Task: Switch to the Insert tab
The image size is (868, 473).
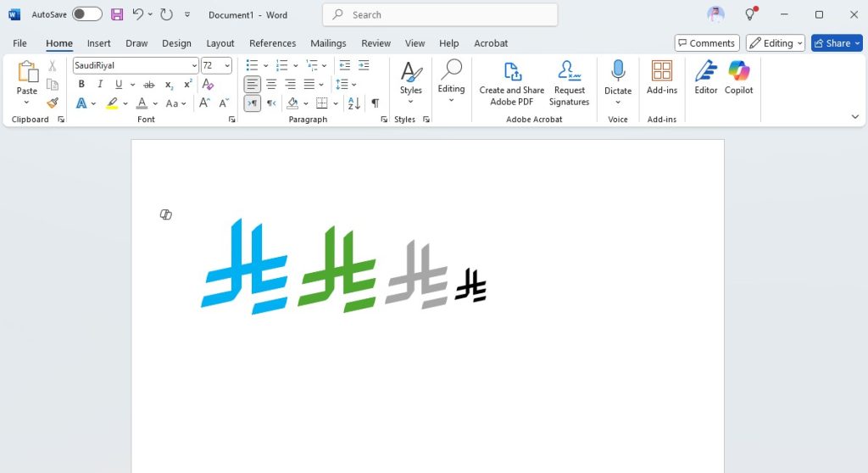Action: [98, 43]
